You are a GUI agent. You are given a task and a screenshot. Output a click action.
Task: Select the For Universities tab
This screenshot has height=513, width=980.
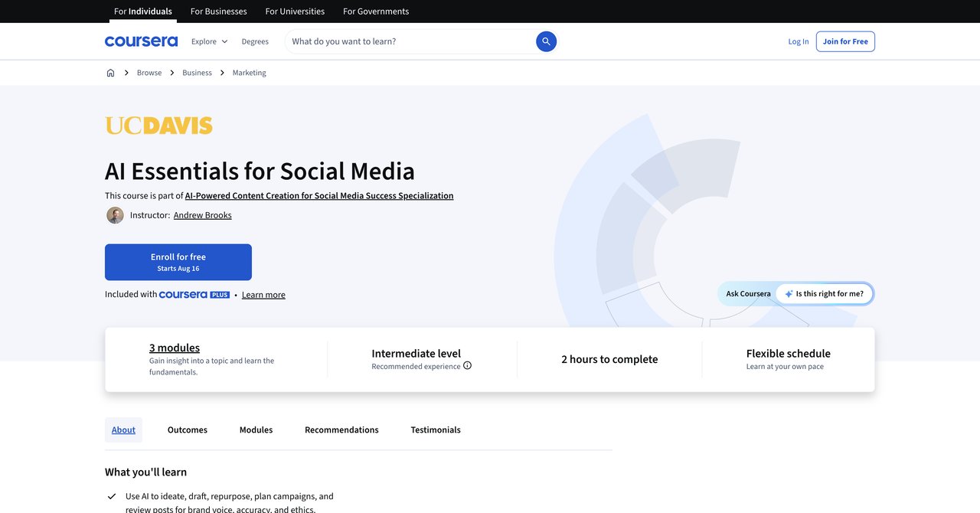click(x=295, y=11)
